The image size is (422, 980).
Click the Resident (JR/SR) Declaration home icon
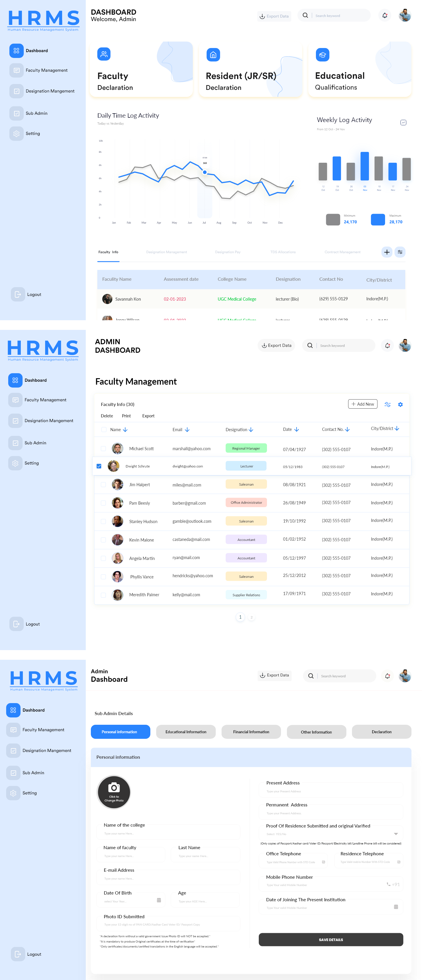point(213,55)
